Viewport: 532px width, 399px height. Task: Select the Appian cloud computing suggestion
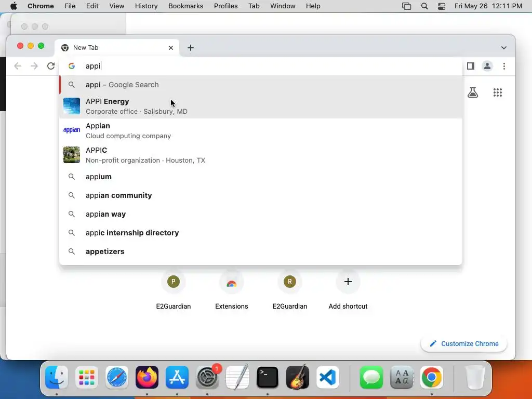click(261, 130)
